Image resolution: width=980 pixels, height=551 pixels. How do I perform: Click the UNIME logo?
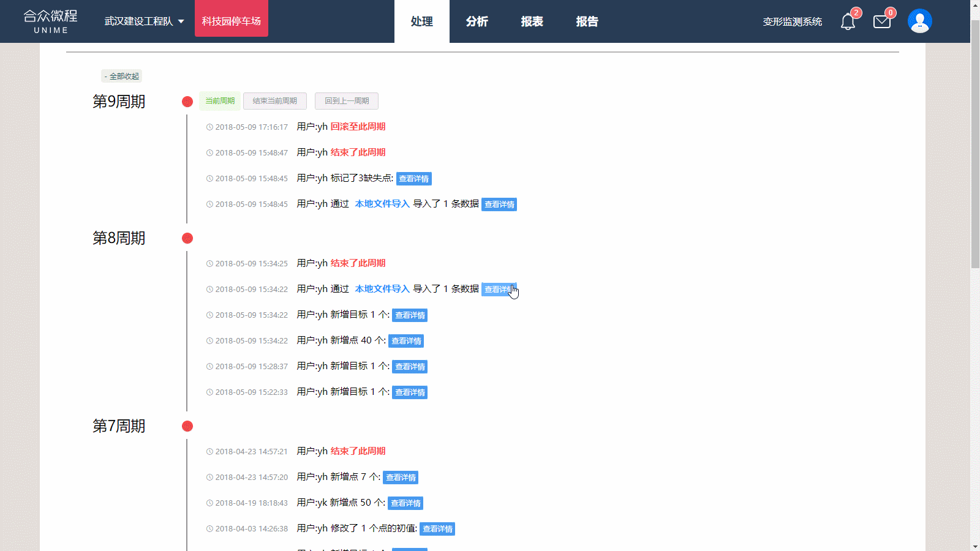coord(51,21)
